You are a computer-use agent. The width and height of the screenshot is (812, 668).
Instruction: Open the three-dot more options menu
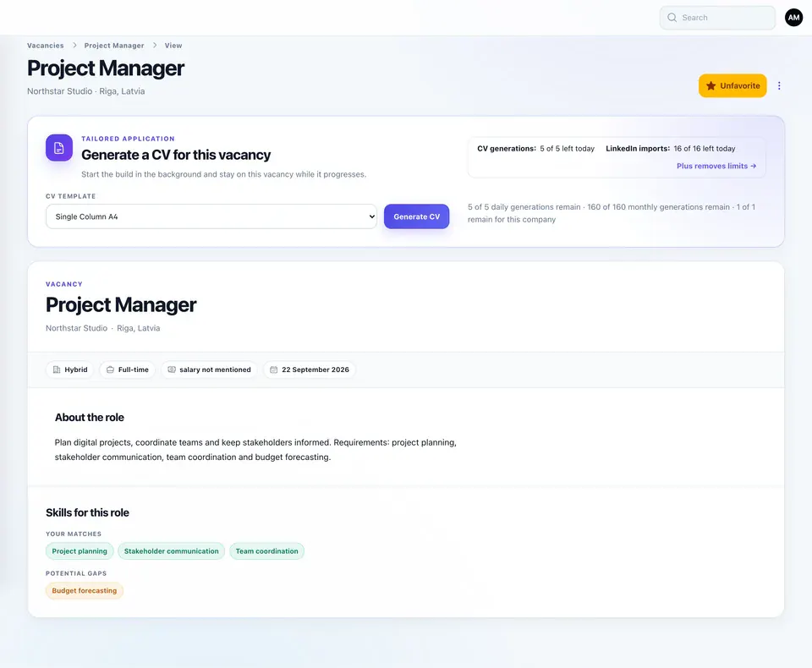coord(779,86)
